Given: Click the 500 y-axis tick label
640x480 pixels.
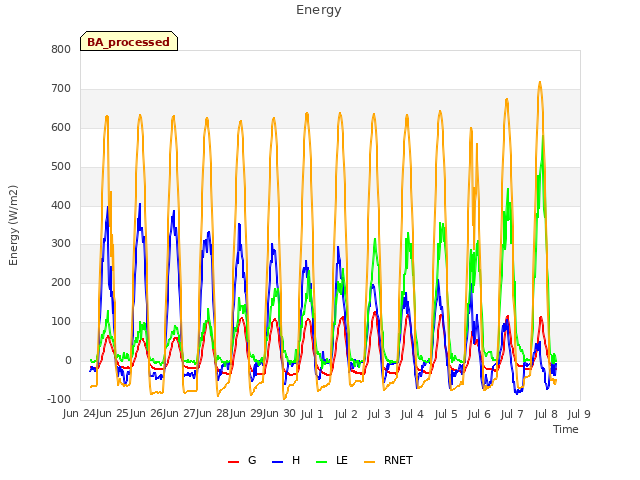Looking at the screenshot, I should click(61, 167).
